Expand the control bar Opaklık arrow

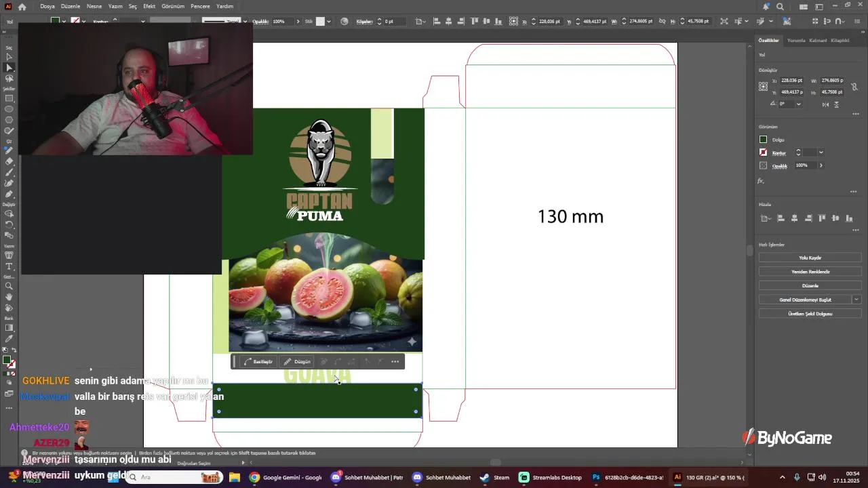[298, 21]
